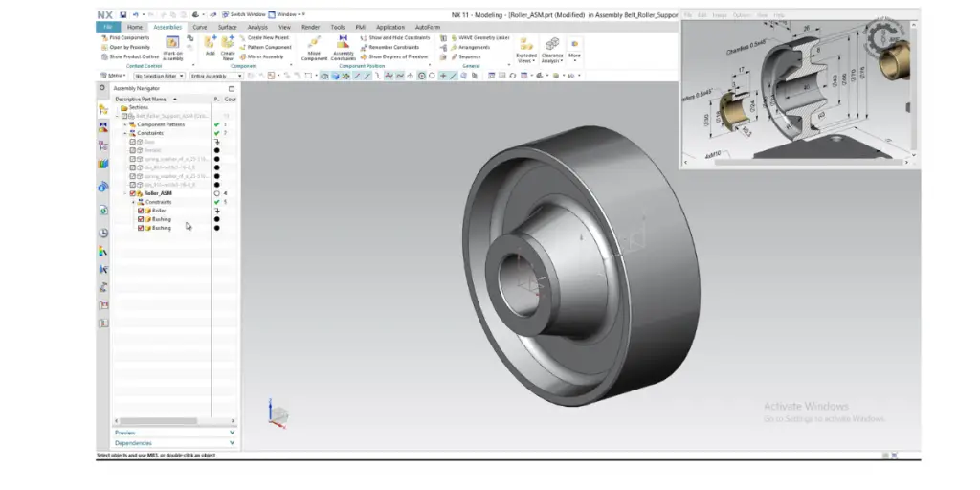Screen dimensions: 980x490
Task: Open the Analysis ribbon tab
Action: pos(257,27)
